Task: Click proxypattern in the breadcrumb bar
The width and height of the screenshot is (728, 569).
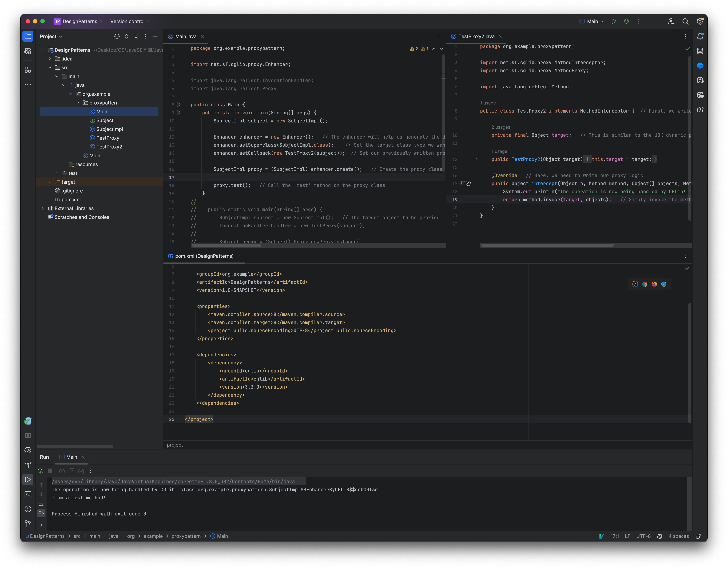Action: coord(186,536)
